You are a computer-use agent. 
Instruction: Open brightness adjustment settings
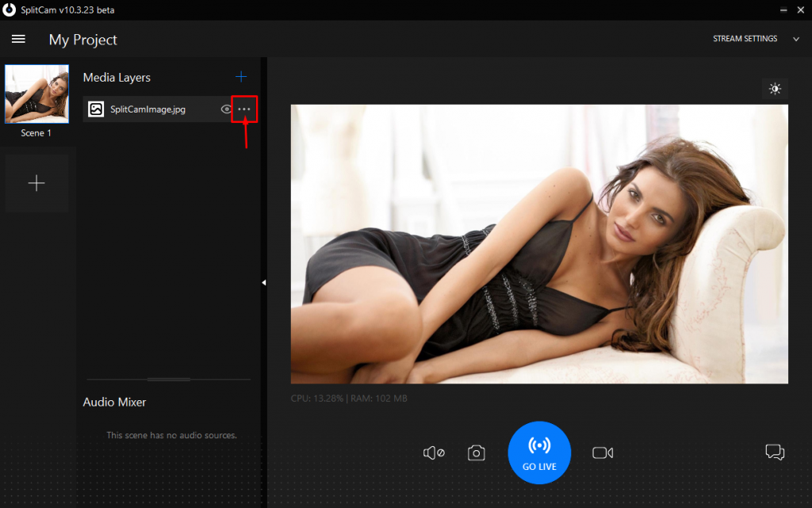point(775,89)
